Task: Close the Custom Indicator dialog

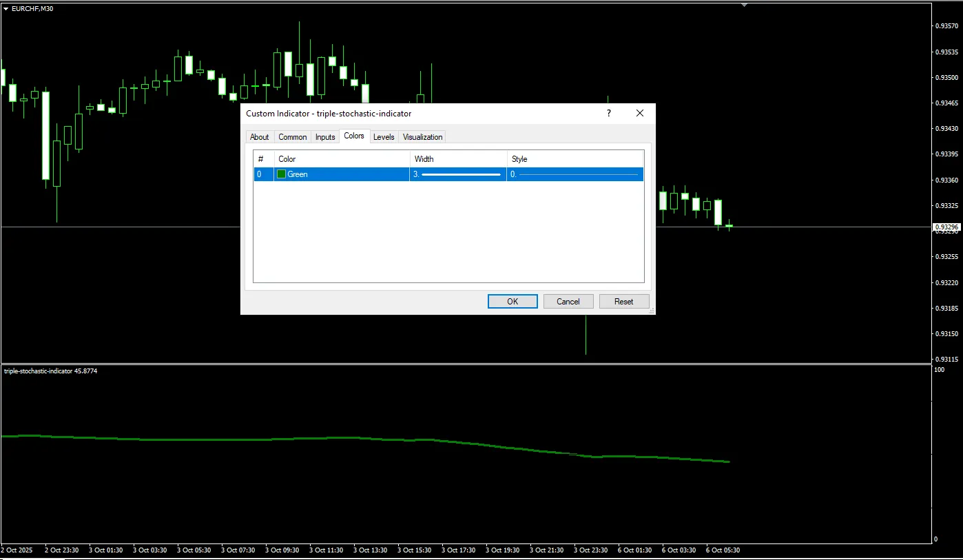Action: pyautogui.click(x=640, y=113)
